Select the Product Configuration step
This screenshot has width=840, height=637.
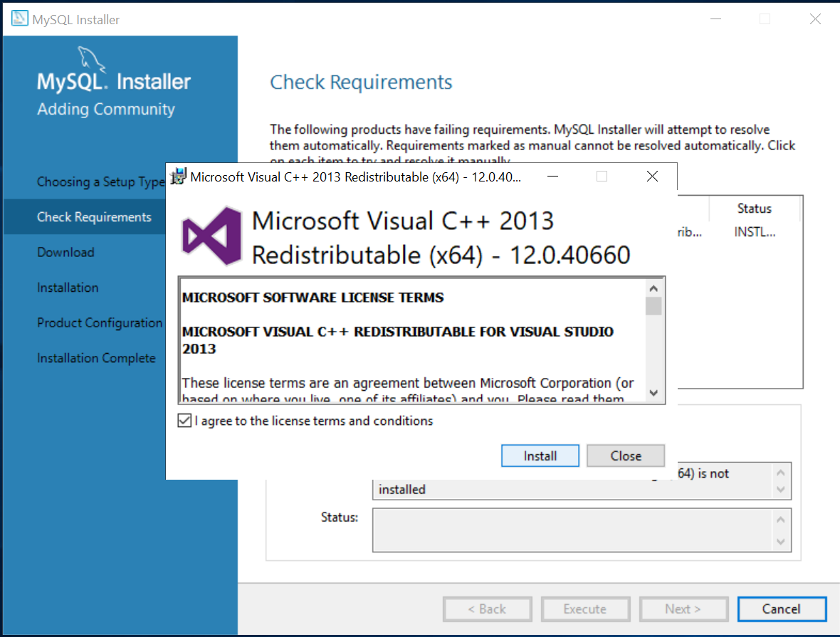[100, 322]
